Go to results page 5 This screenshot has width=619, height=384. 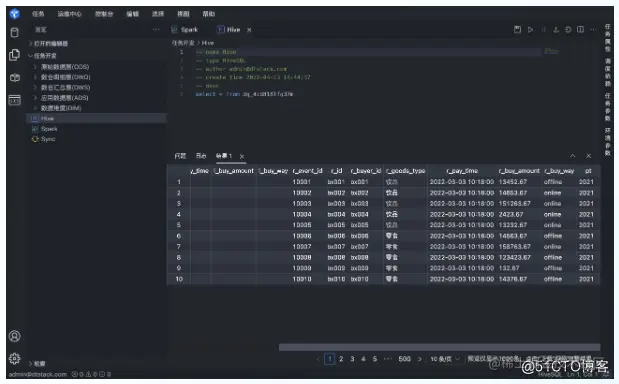click(x=375, y=359)
